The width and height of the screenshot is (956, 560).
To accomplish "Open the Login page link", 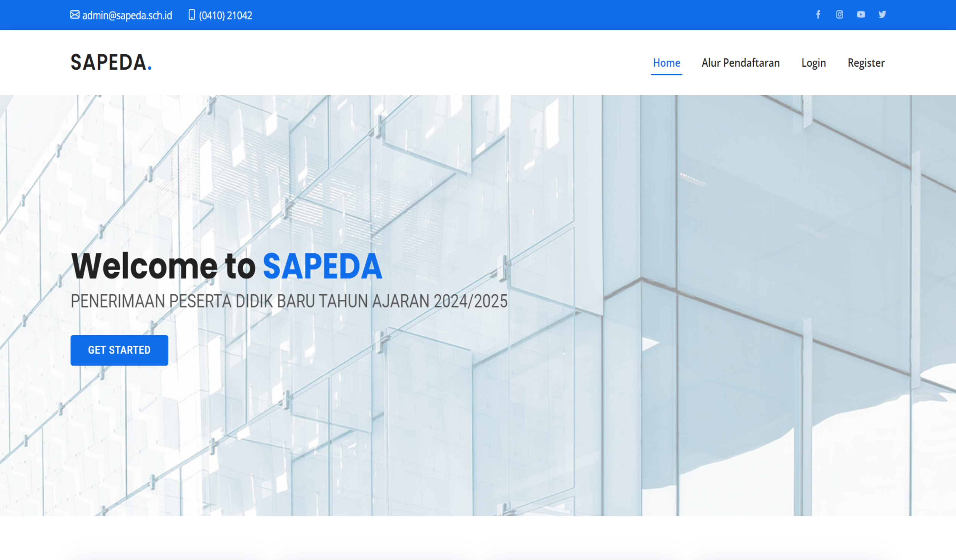I will point(813,63).
